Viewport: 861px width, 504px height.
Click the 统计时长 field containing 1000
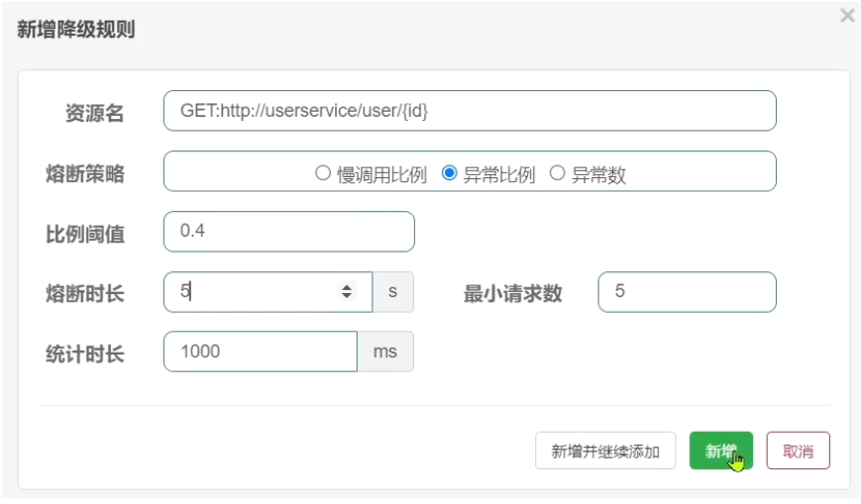(260, 352)
